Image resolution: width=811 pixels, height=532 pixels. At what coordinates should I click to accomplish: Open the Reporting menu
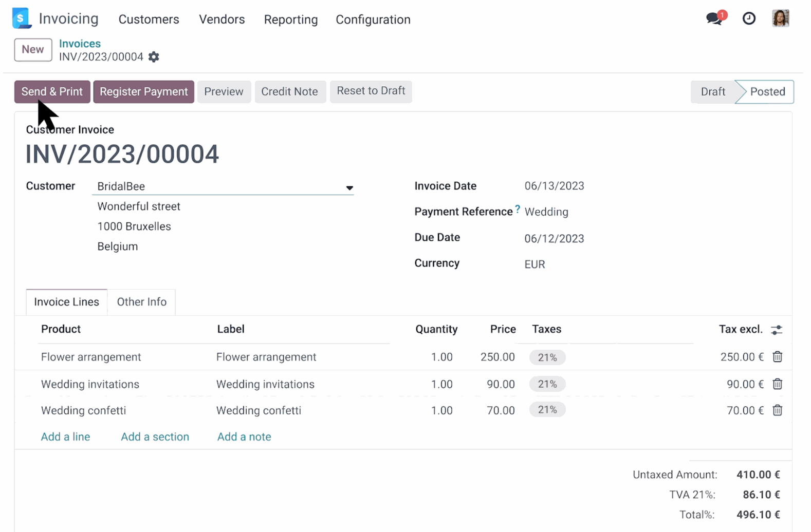click(x=290, y=20)
